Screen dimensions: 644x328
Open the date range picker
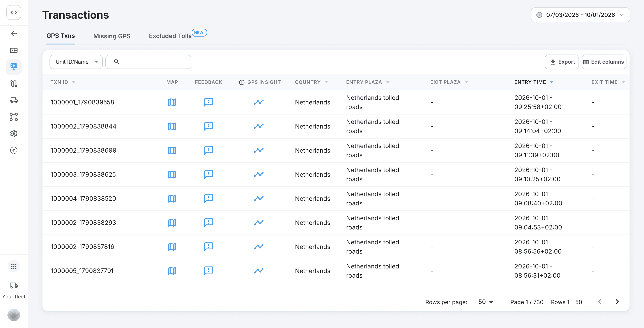point(580,15)
